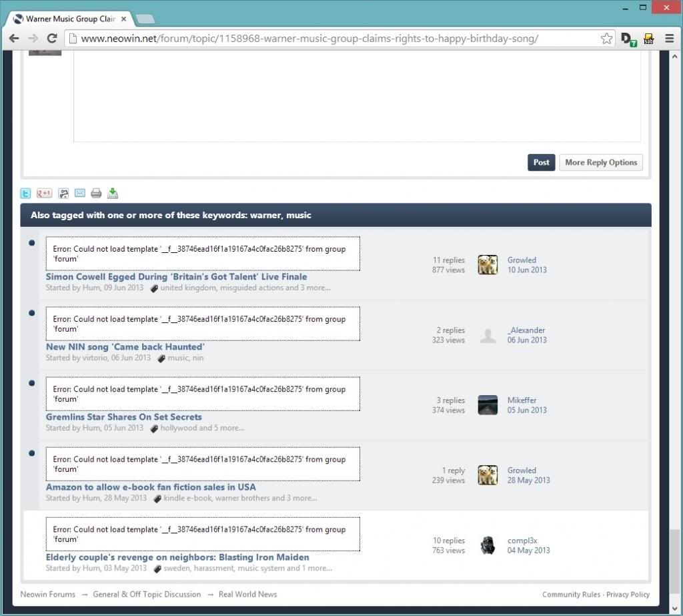Click the share-link icon beside Google +1
Screen dimensions: 683x616
point(63,193)
